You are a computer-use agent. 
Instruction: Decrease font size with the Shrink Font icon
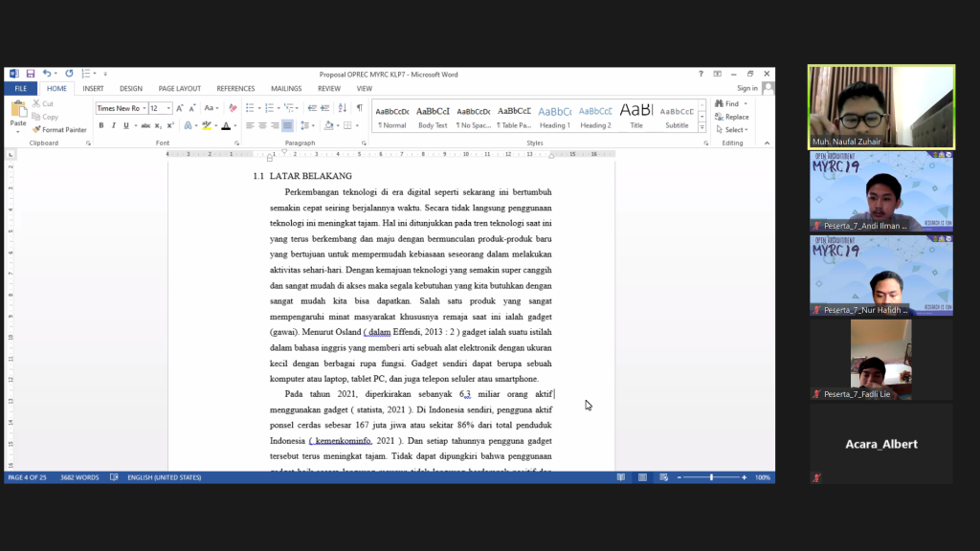(x=192, y=108)
